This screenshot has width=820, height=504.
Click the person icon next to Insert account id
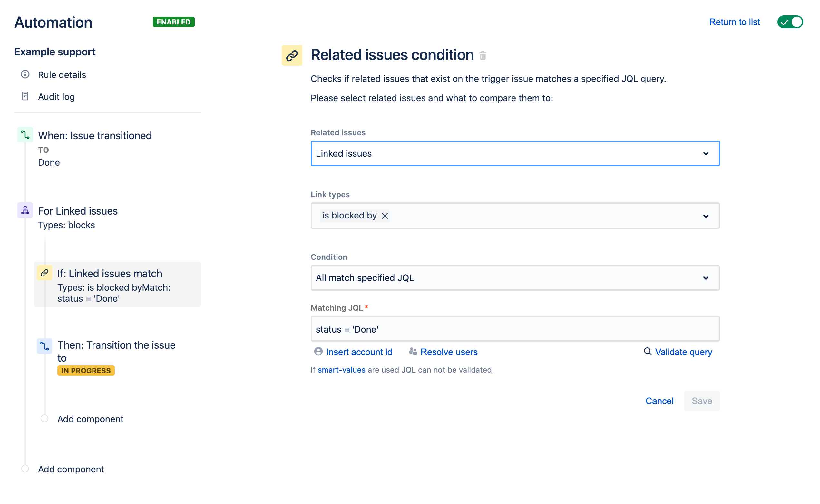[x=318, y=351]
